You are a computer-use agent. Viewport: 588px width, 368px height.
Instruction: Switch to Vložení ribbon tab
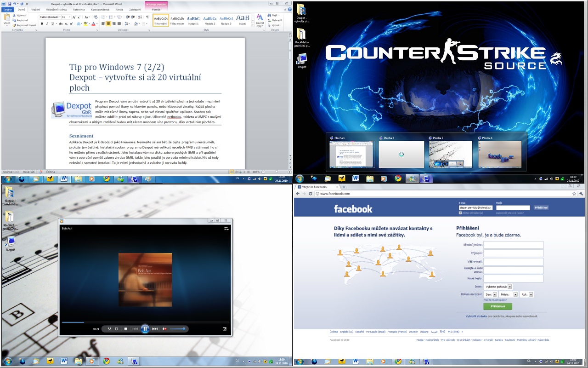point(35,10)
